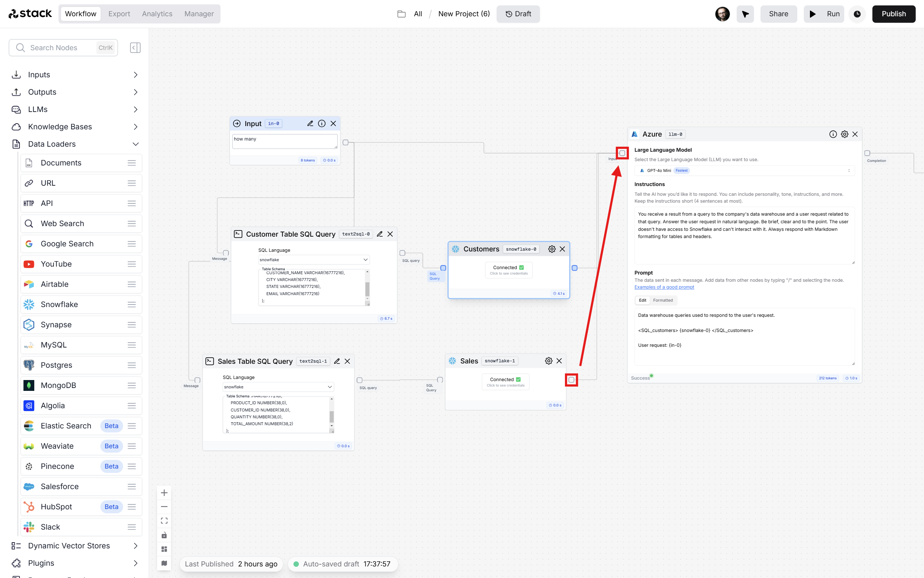
Task: Rename Customer Table SQL Query pencil icon
Action: 380,234
